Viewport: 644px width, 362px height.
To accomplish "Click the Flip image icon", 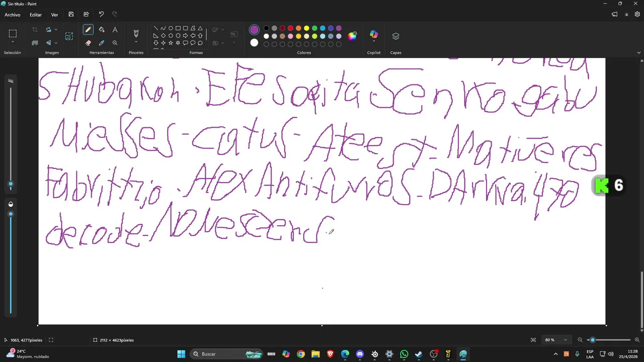I will pos(48,43).
